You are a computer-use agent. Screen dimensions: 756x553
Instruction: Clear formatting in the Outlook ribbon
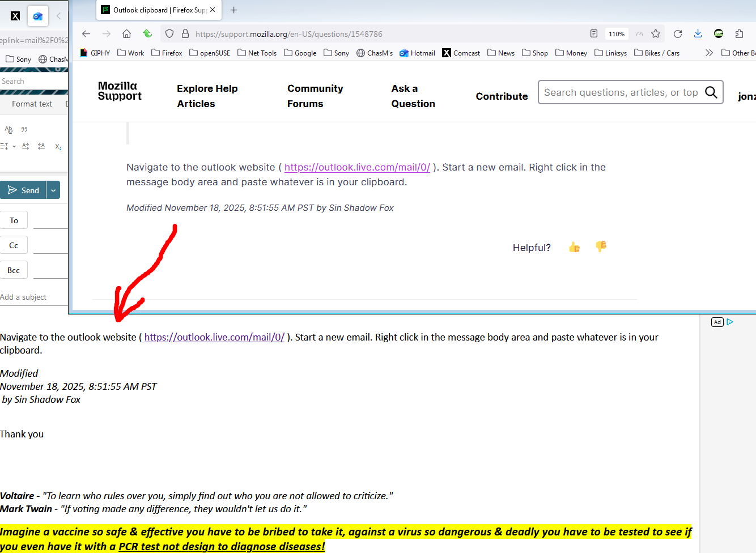(x=9, y=130)
